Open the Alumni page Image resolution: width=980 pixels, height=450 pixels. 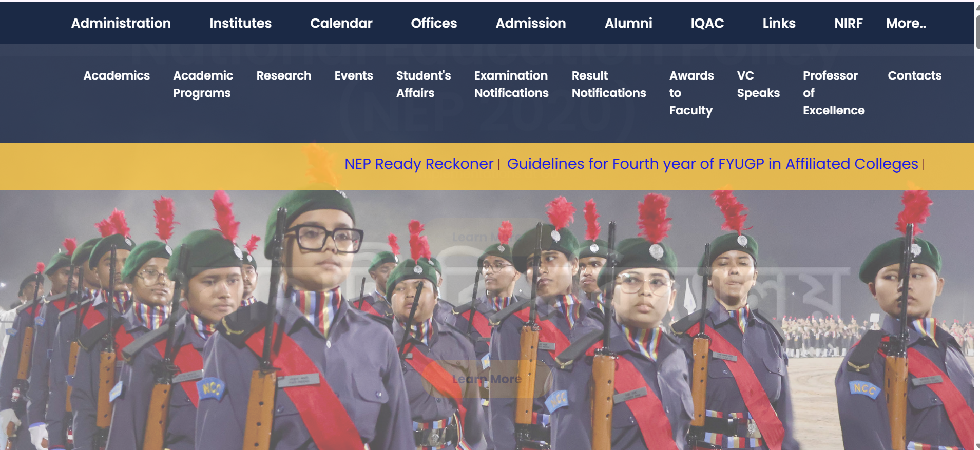click(628, 23)
